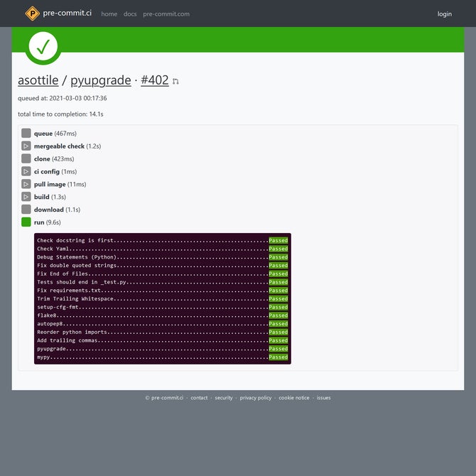Image resolution: width=476 pixels, height=476 pixels.
Task: Open the contact footer link
Action: 199,398
